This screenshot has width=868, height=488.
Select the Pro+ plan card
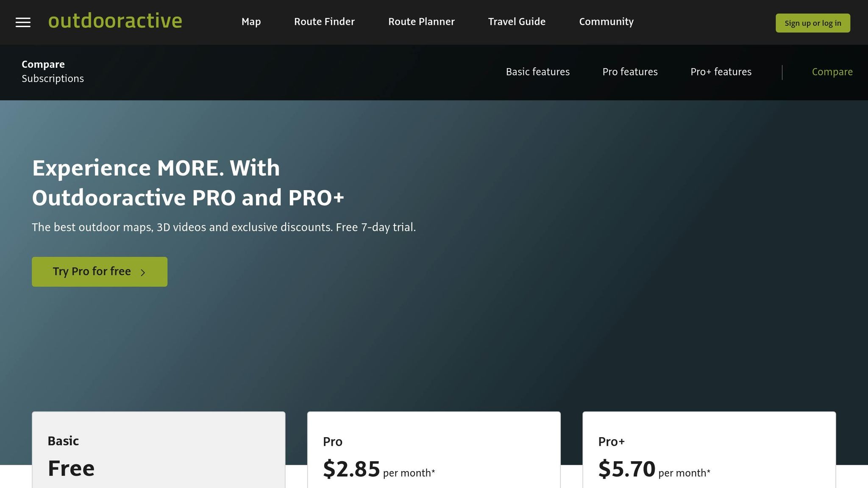pyautogui.click(x=709, y=450)
